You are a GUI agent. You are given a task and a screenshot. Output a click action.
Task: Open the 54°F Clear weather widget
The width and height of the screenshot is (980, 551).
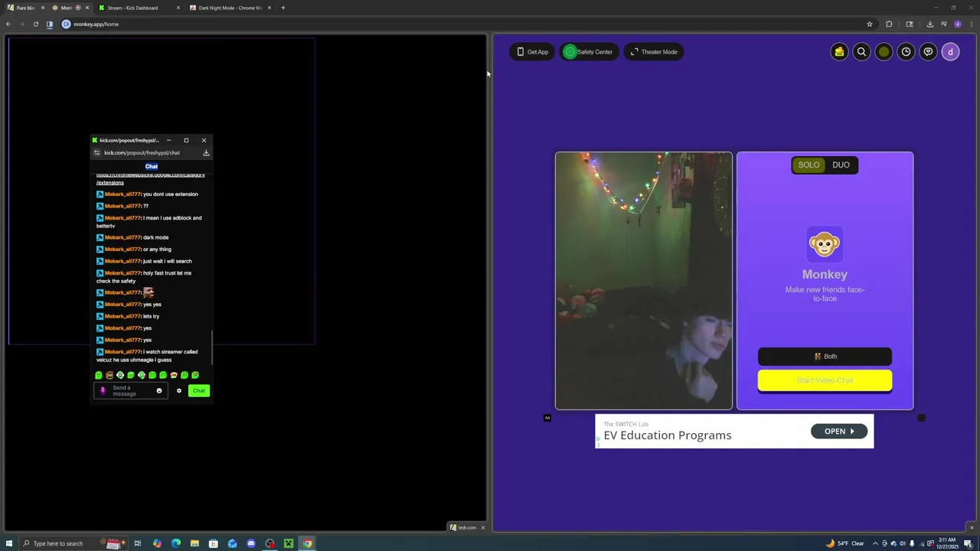(x=847, y=543)
